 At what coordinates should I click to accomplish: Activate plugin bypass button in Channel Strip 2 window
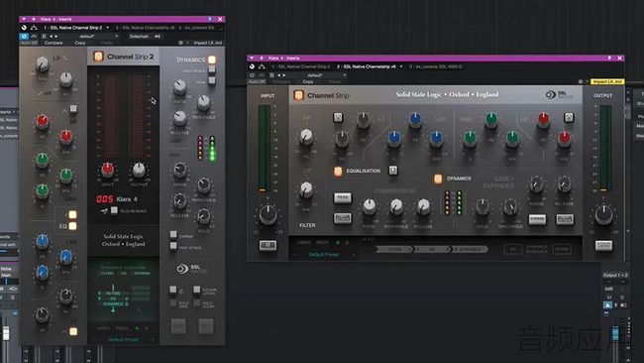coord(24,36)
